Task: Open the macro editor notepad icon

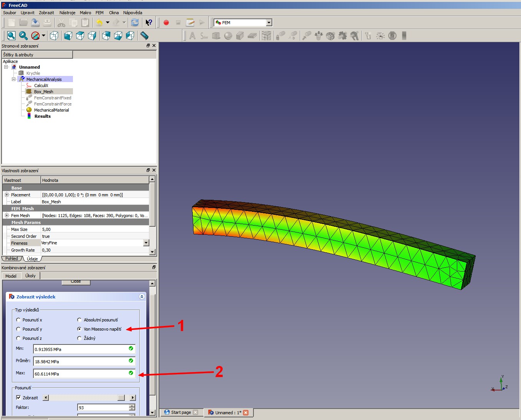Action: point(190,23)
